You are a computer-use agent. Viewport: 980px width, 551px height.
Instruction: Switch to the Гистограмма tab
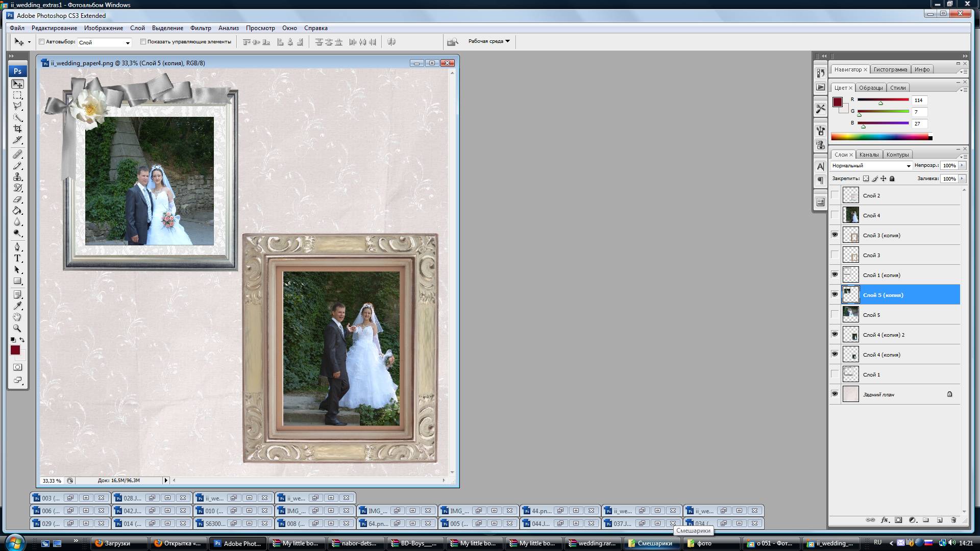[890, 69]
